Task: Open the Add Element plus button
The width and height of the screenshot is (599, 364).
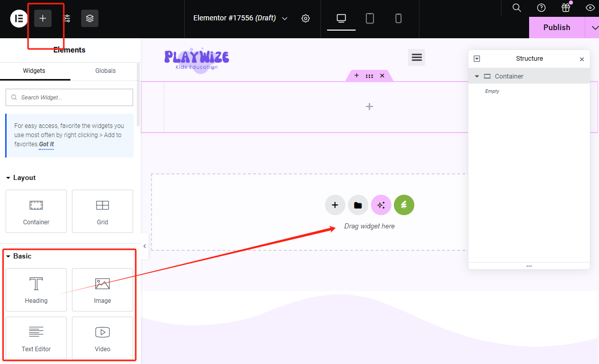Action: coord(43,18)
